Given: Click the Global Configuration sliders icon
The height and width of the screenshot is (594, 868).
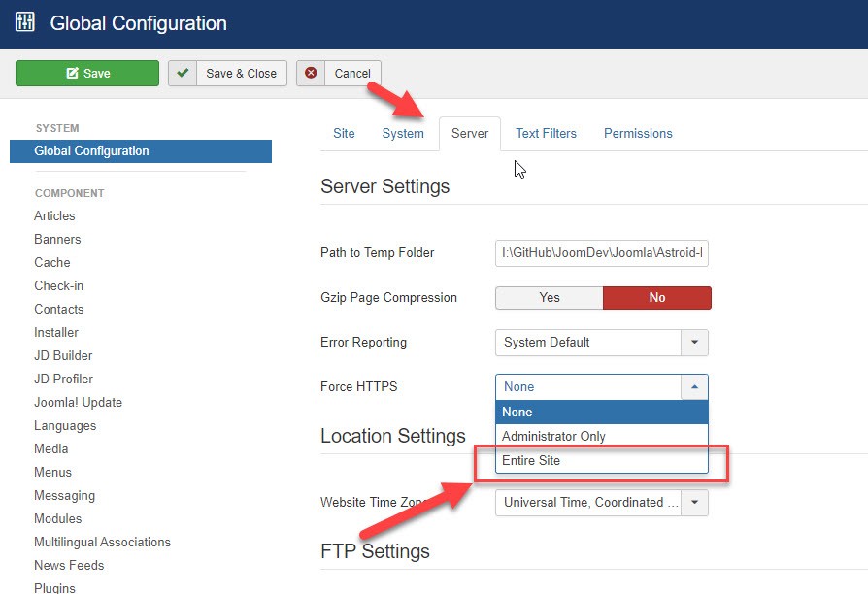Looking at the screenshot, I should coord(25,22).
